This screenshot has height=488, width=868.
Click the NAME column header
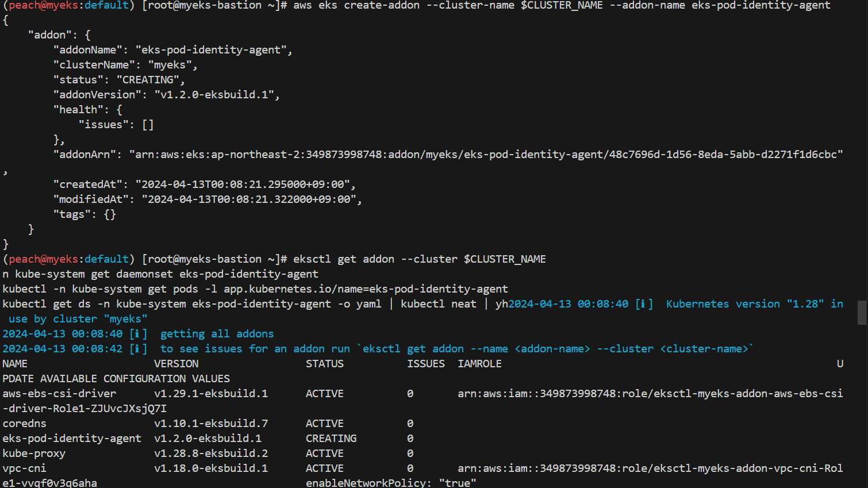coord(15,364)
